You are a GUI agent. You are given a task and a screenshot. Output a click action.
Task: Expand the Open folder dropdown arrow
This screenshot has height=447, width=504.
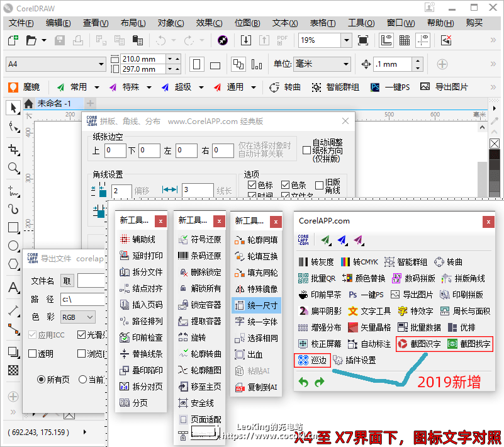43,40
